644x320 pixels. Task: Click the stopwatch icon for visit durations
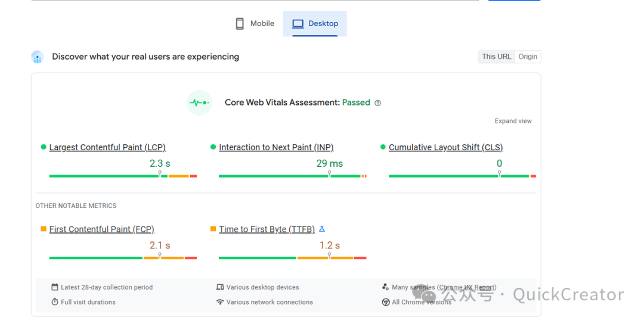tap(55, 302)
